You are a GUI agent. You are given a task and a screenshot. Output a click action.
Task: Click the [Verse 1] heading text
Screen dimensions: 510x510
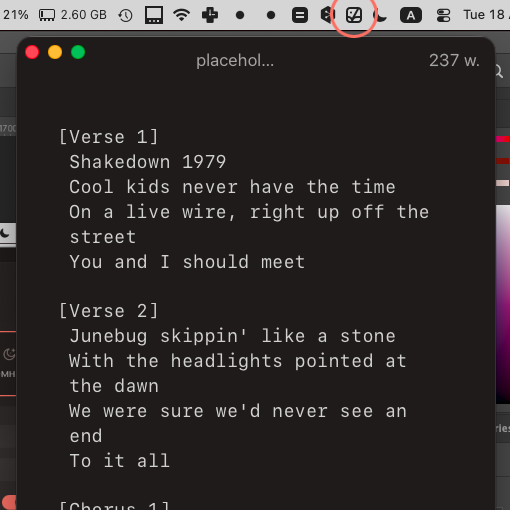point(109,137)
